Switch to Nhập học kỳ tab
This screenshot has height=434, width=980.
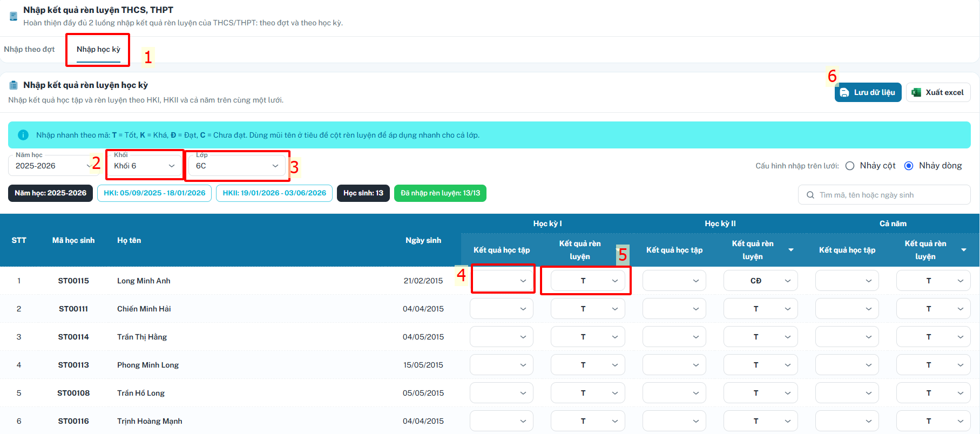98,49
